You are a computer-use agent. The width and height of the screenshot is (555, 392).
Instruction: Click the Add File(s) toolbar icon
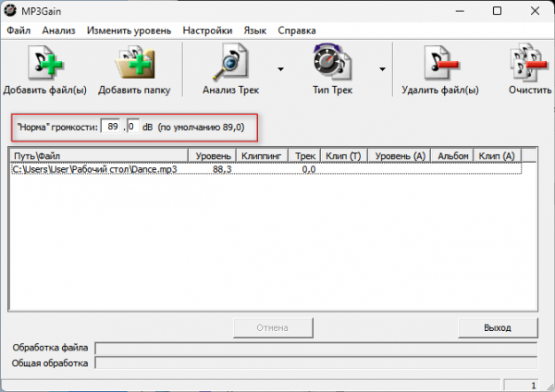[45, 64]
